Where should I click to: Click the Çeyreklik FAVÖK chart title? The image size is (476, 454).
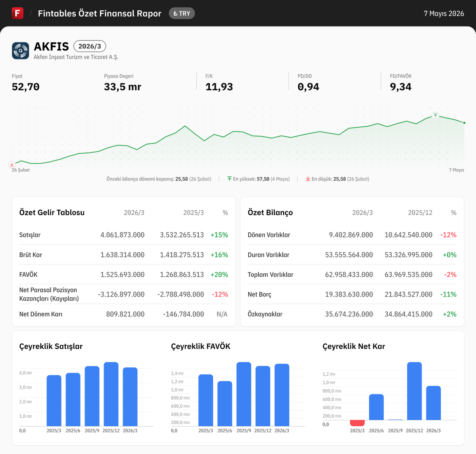tap(201, 346)
